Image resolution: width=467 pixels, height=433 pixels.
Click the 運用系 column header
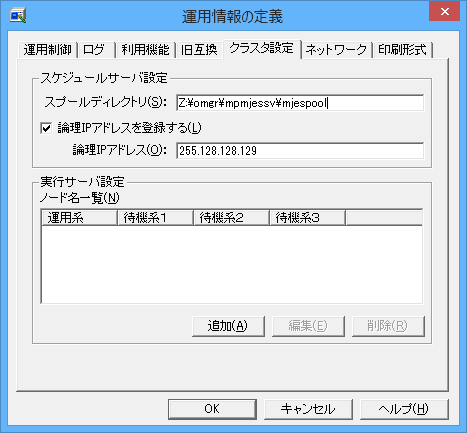pyautogui.click(x=79, y=218)
